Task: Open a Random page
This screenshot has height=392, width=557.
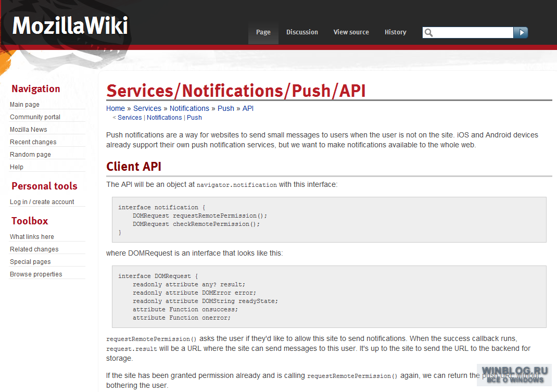Action: [30, 154]
